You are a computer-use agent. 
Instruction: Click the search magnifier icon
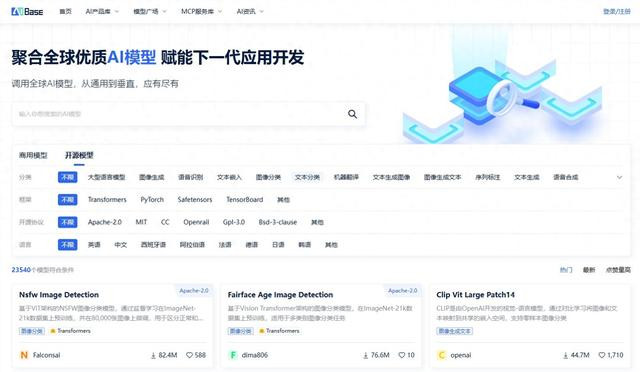click(352, 114)
